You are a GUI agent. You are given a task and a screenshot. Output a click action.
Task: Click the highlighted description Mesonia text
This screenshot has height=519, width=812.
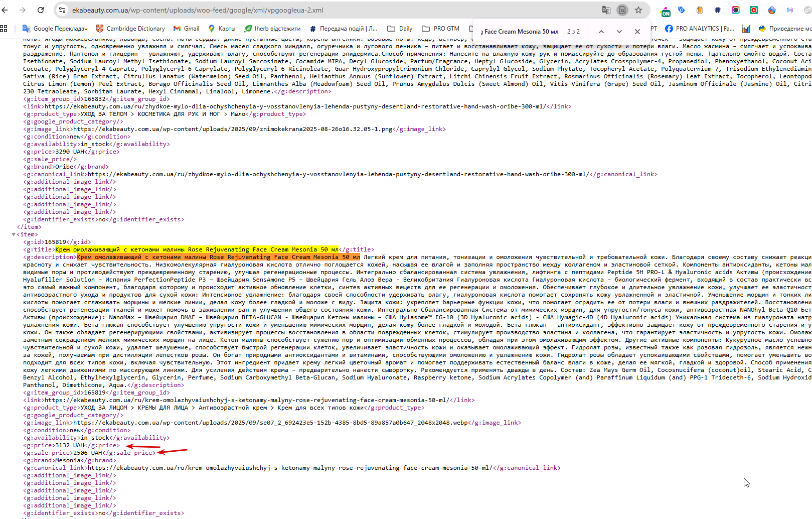(x=218, y=257)
